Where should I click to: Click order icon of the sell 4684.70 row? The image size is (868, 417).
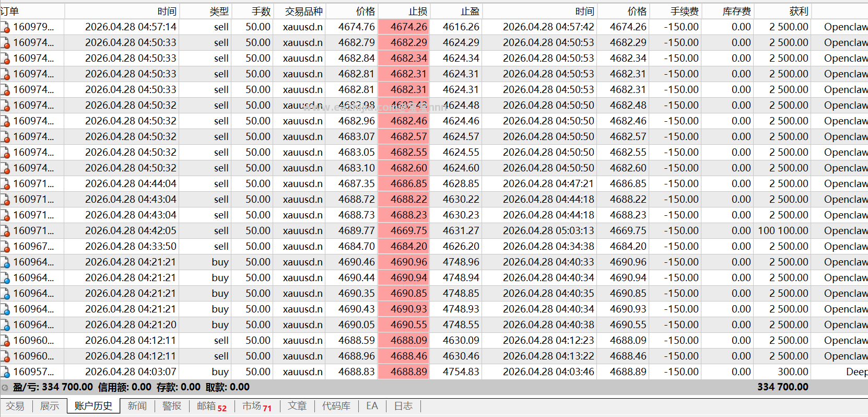tap(5, 247)
